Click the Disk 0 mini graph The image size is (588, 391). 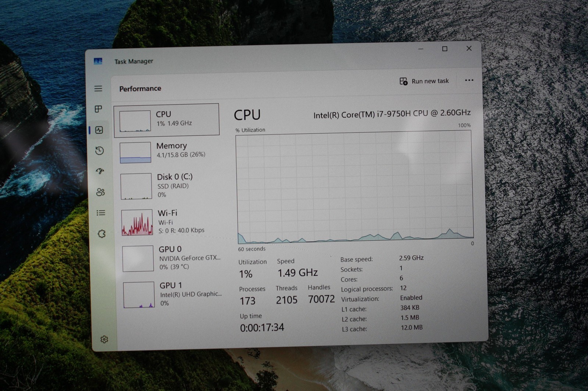[x=136, y=186]
